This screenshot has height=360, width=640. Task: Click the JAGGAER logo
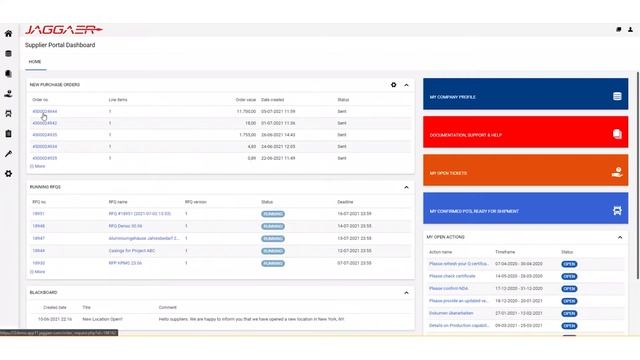coord(64,30)
